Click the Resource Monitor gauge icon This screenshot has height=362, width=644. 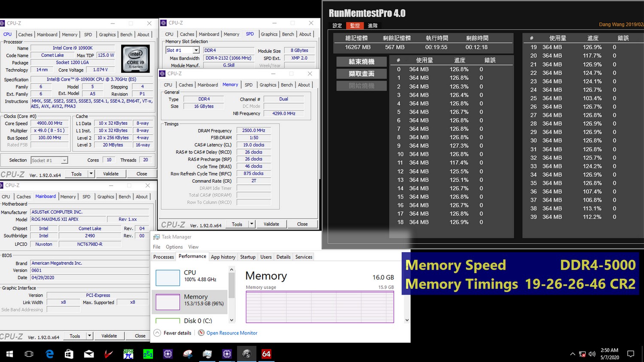point(201,333)
